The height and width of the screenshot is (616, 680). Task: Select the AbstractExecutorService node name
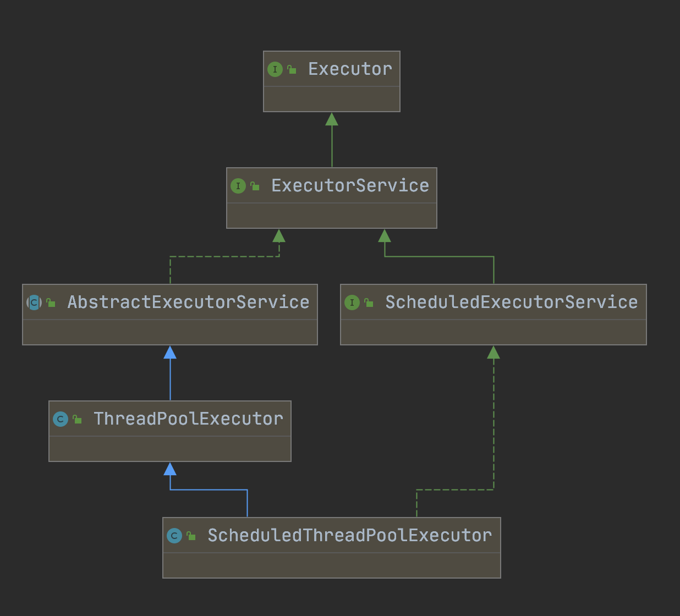[x=188, y=302]
